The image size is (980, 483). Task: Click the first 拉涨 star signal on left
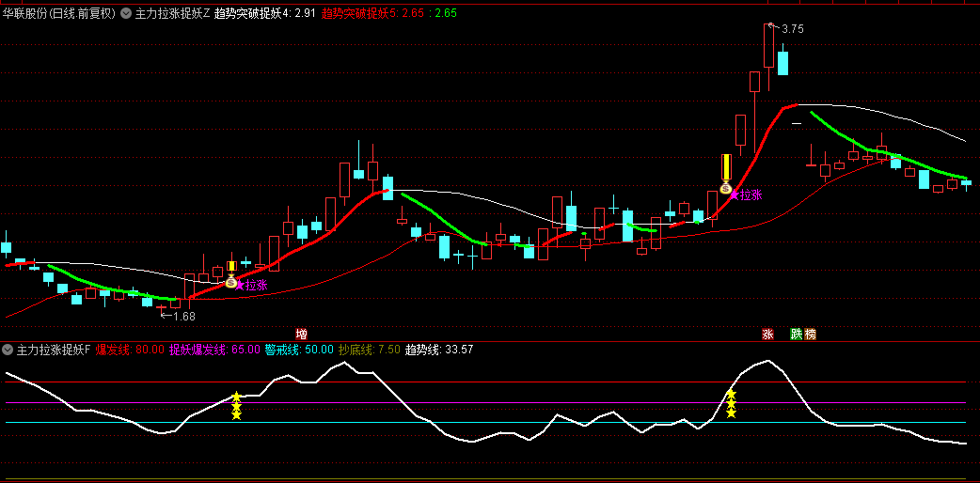251,286
